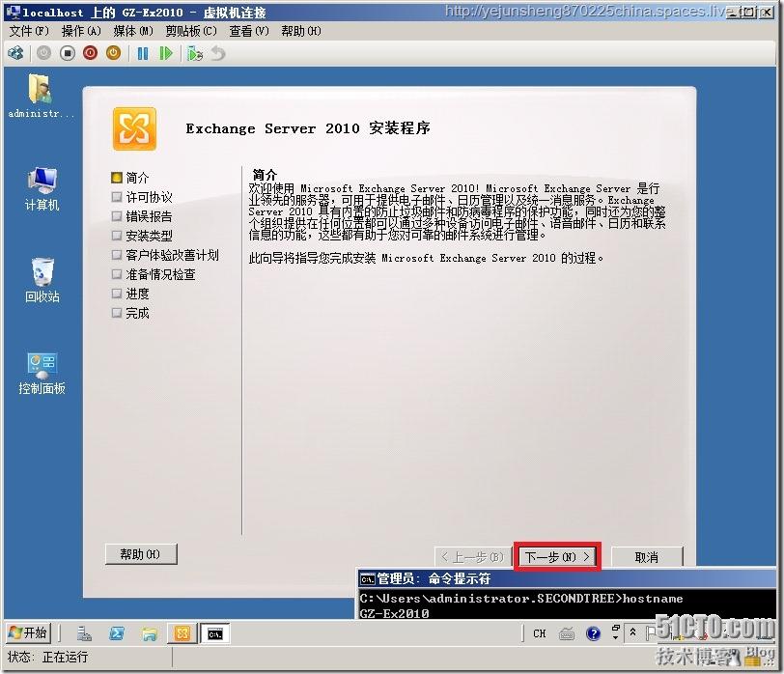The image size is (784, 674).
Task: Turn off the VM with the stop icon
Action: pos(67,53)
